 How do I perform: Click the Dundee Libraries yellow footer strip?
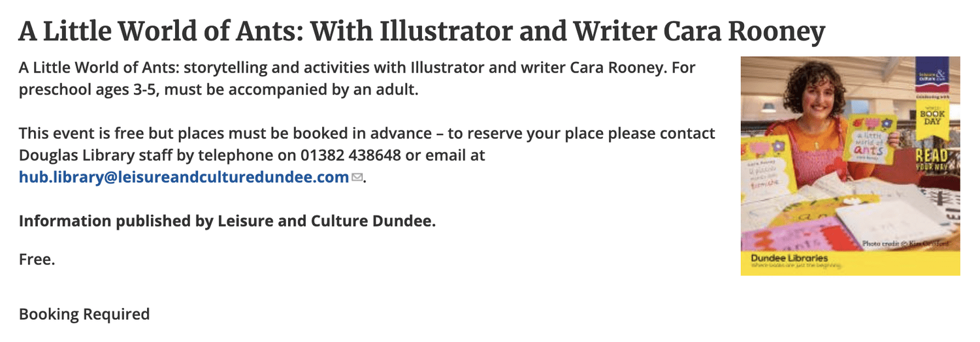850,262
